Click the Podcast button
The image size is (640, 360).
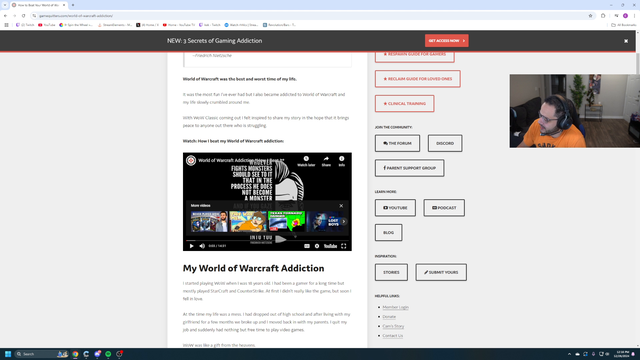click(444, 208)
